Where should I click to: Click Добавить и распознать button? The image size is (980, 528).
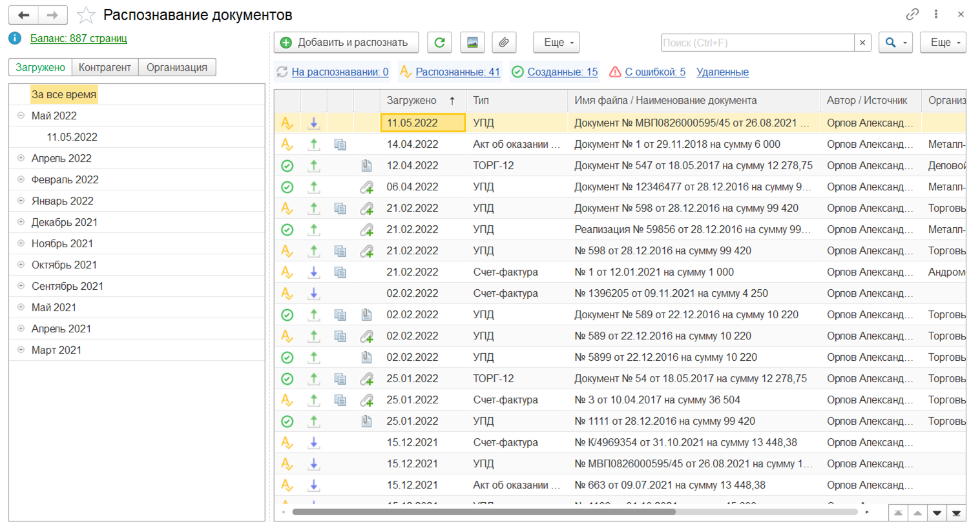point(346,43)
